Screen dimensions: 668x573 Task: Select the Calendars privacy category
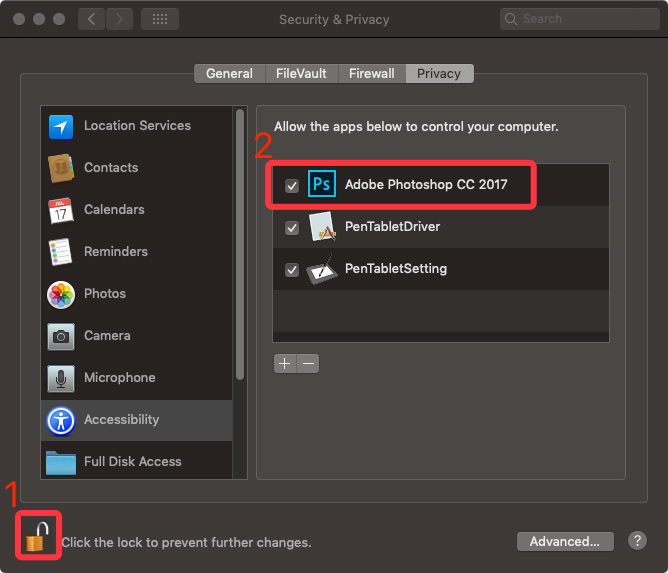click(x=137, y=210)
